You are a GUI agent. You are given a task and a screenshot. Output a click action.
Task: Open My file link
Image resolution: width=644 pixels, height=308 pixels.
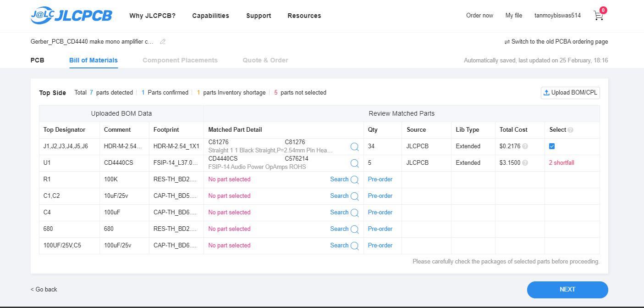point(514,16)
